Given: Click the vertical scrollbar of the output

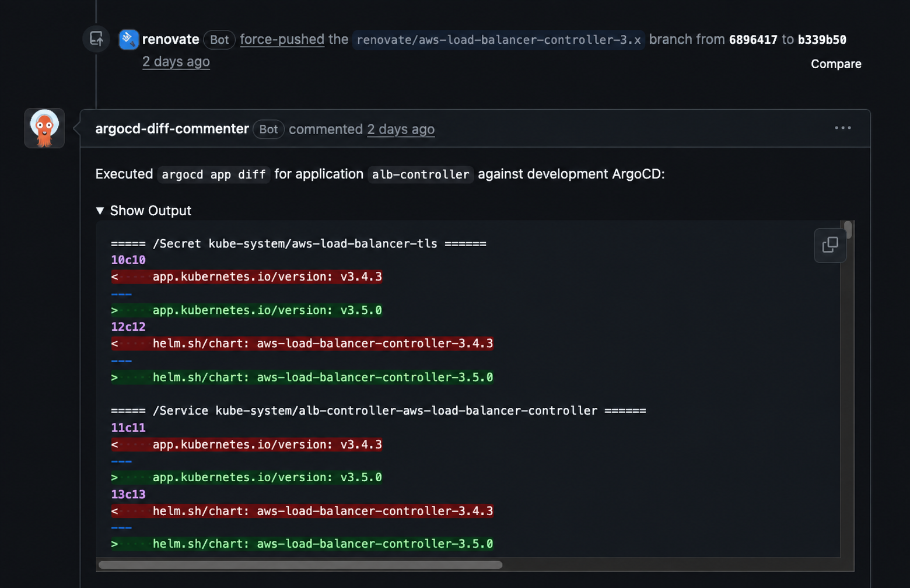Looking at the screenshot, I should click(848, 230).
